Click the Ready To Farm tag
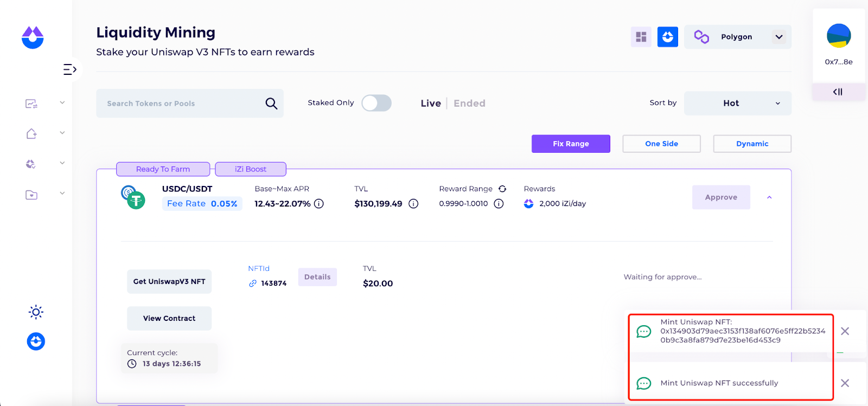Image resolution: width=868 pixels, height=406 pixels. point(163,169)
